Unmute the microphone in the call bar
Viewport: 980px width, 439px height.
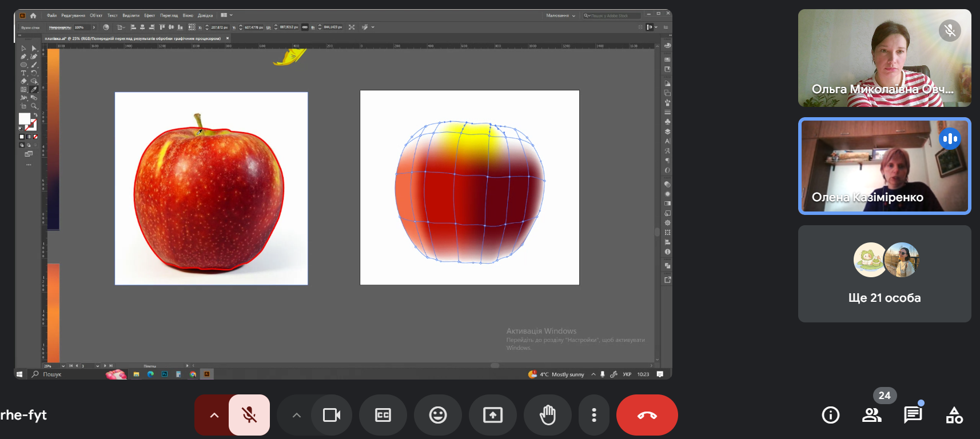click(249, 415)
